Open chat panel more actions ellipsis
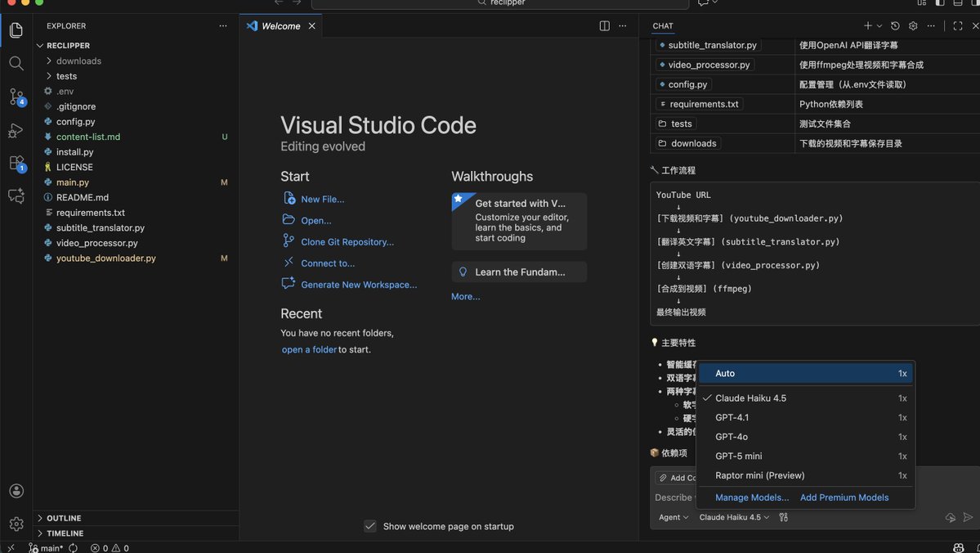This screenshot has height=553, width=980. click(x=931, y=25)
